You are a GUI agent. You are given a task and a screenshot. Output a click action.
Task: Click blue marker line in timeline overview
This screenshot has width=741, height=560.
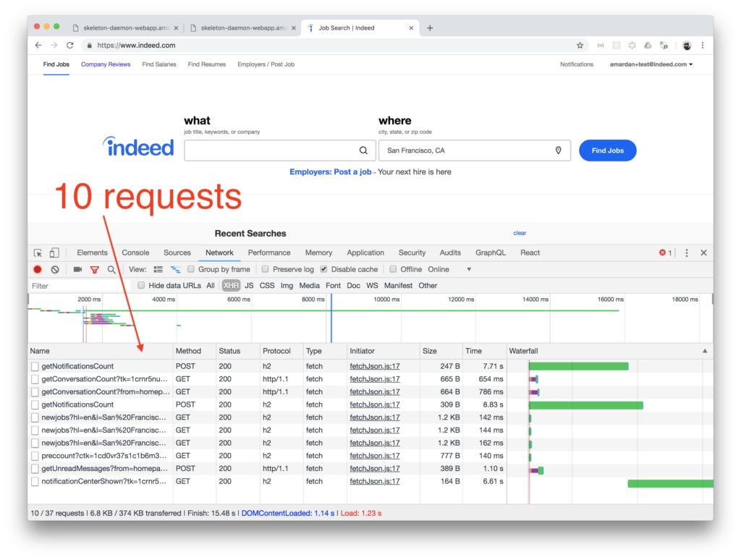(x=331, y=318)
